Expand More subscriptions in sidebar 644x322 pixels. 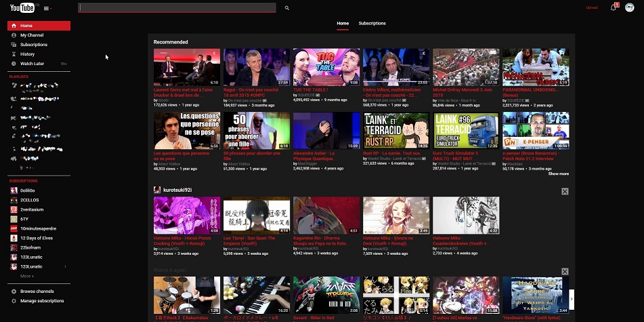tap(26, 276)
